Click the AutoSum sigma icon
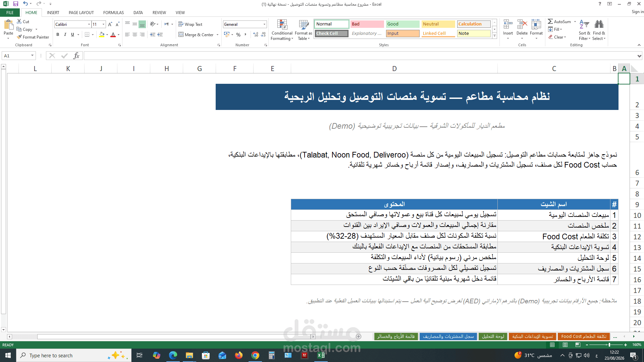644x362 pixels. (550, 21)
